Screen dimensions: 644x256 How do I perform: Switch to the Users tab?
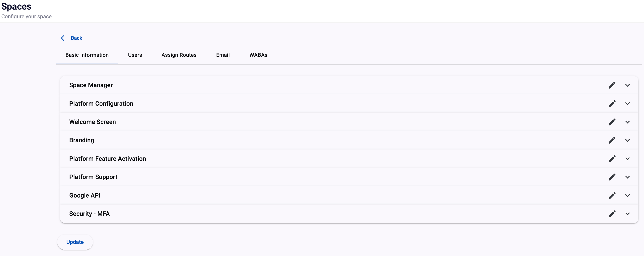[x=135, y=55]
